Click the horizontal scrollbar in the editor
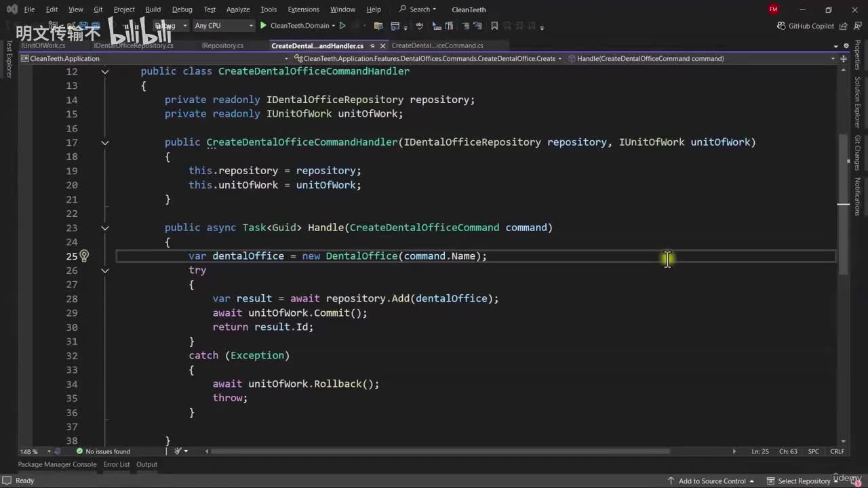Screen dimensions: 868x488 click(441, 451)
